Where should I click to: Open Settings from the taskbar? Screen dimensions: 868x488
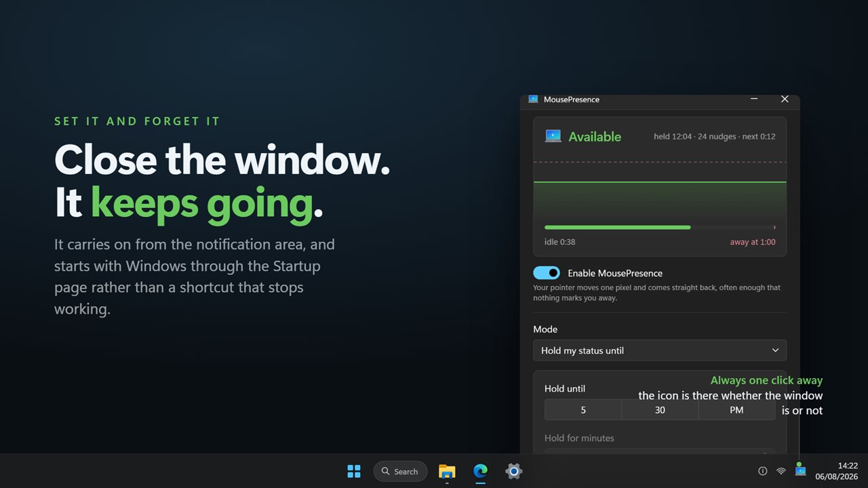(513, 471)
